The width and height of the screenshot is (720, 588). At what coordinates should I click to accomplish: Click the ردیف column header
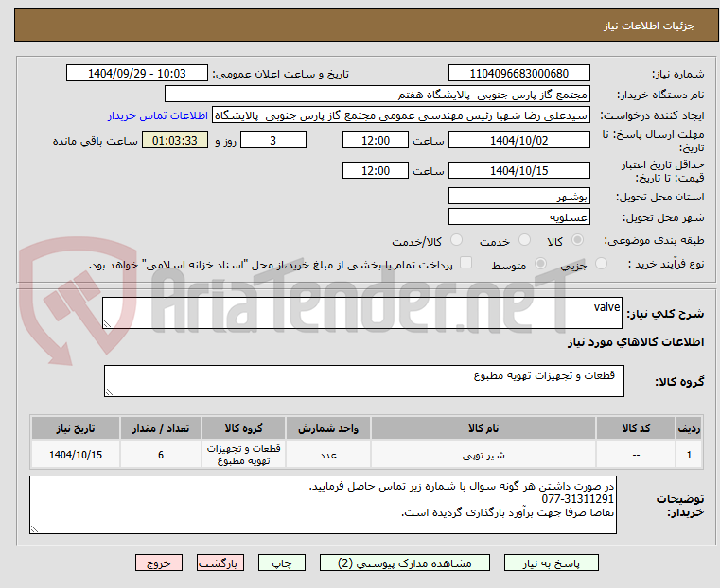click(689, 428)
